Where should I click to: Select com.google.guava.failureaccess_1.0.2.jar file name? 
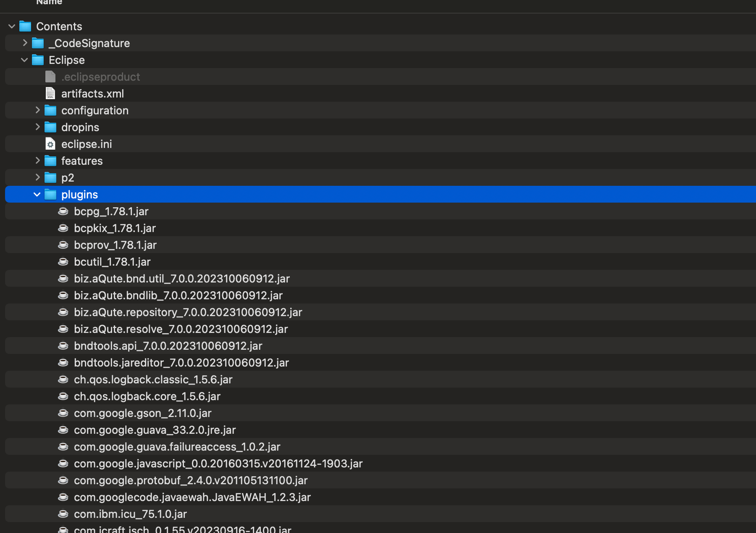(177, 447)
